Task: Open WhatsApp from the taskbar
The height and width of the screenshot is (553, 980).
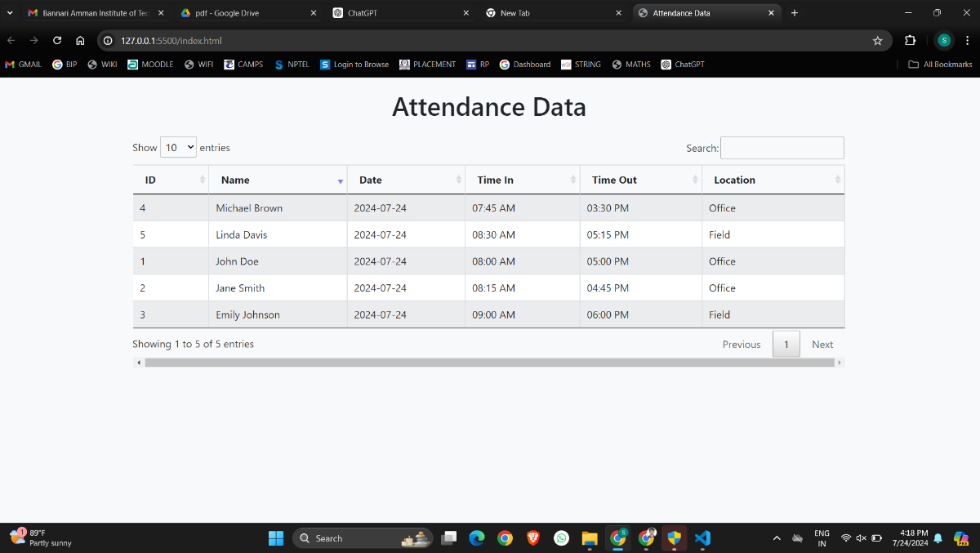Action: point(561,537)
